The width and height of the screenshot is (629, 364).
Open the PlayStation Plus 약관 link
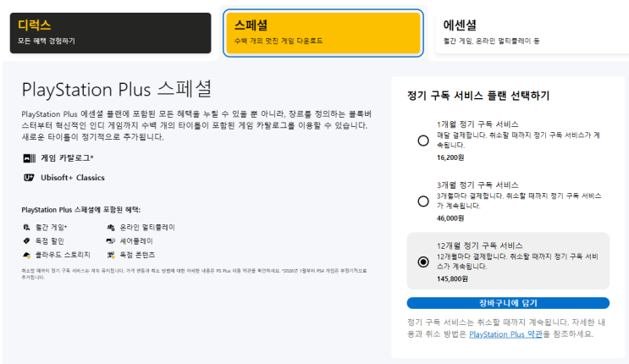(505, 334)
